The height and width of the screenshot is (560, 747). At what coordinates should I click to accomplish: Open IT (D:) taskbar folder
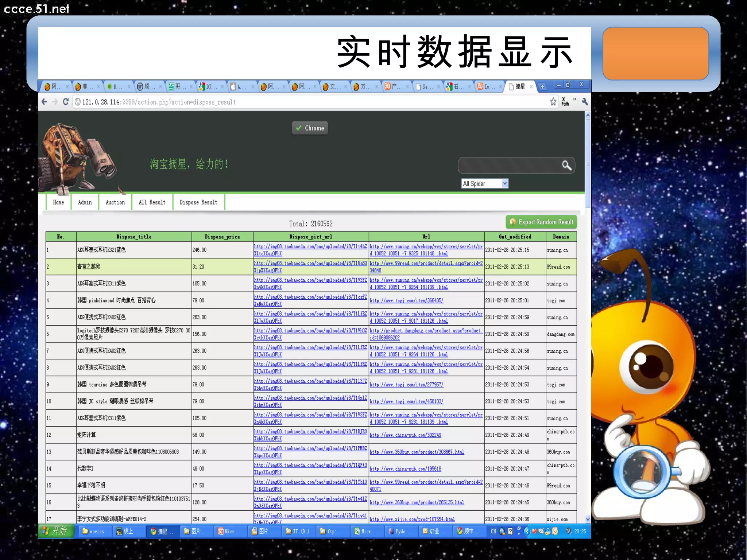coord(298,531)
